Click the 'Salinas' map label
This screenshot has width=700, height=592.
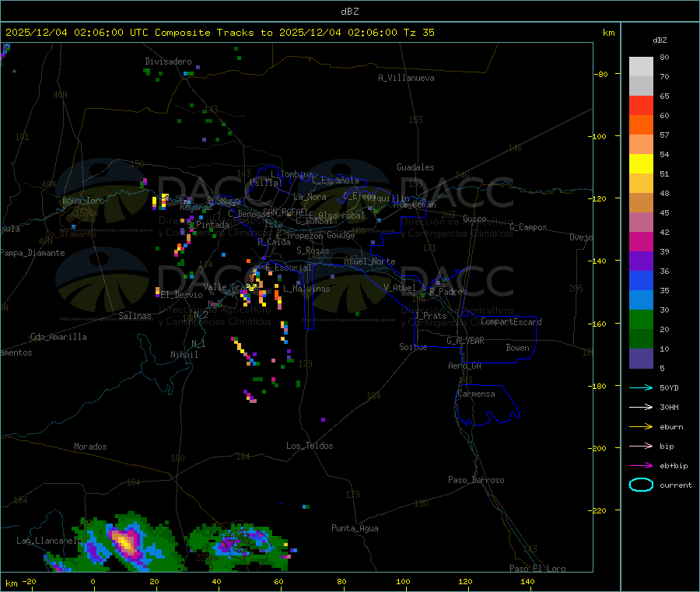[135, 316]
